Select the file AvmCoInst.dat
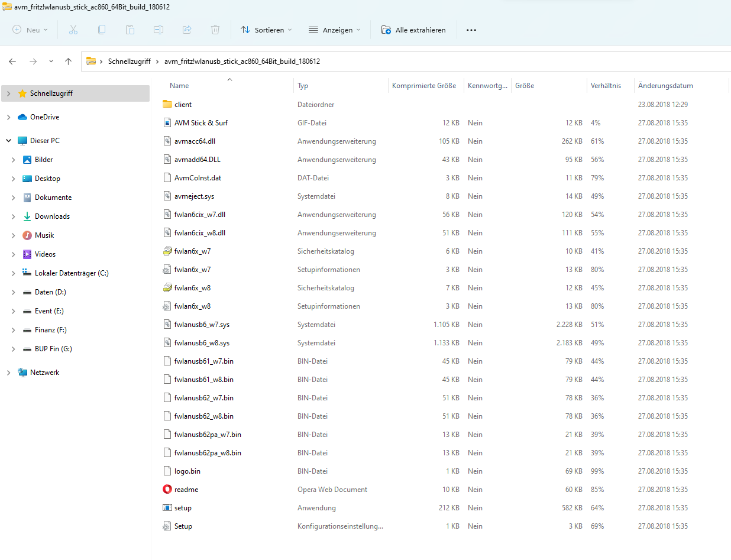Screen dimensions: 731x560 coord(198,177)
